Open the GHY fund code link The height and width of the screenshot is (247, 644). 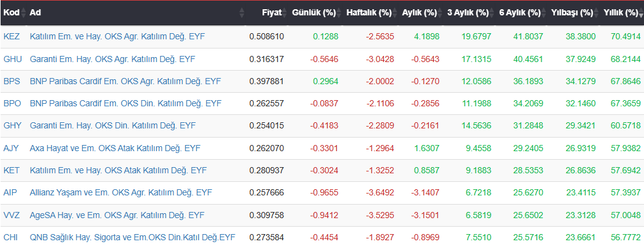(x=12, y=125)
